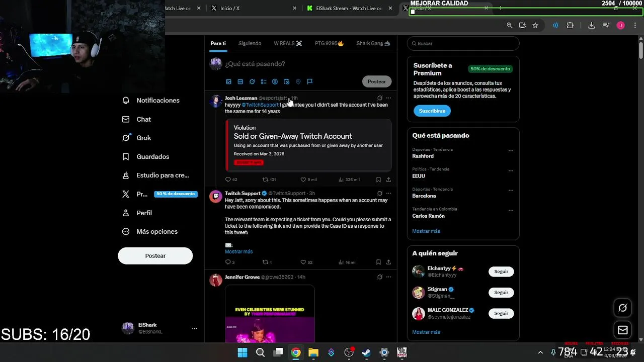
Task: Click the flag icon in composer toolbar
Action: 309,81
